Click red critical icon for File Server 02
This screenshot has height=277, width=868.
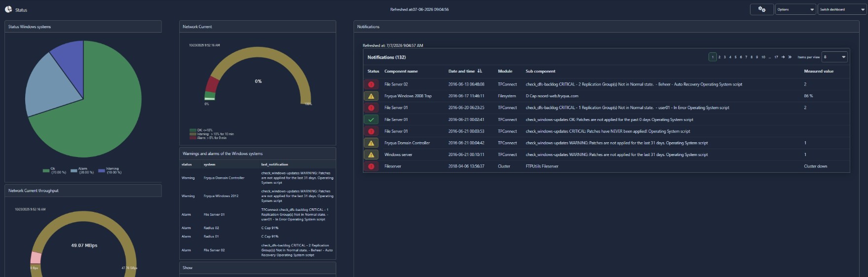click(x=371, y=84)
